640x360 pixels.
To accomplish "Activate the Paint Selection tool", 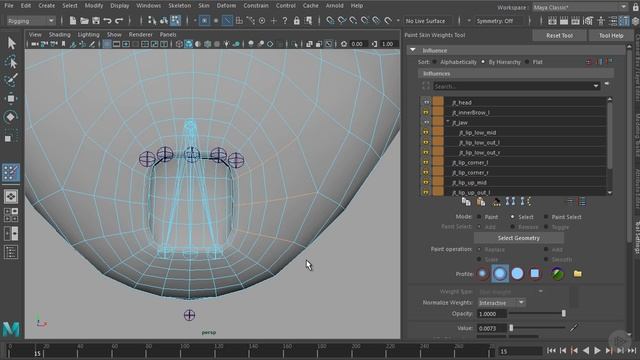I will click(11, 80).
